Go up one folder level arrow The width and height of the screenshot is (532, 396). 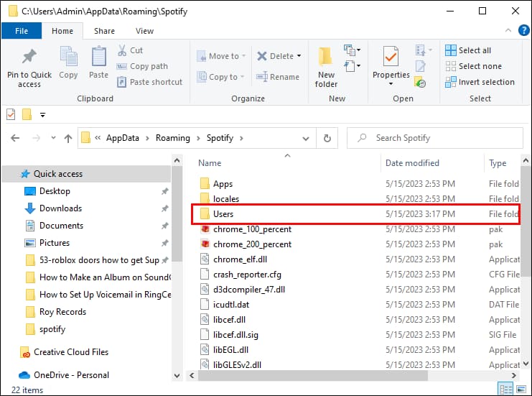tap(68, 138)
